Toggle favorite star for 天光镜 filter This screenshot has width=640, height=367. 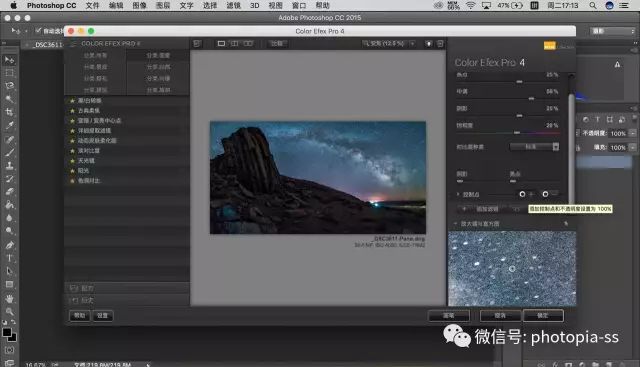[x=72, y=160]
